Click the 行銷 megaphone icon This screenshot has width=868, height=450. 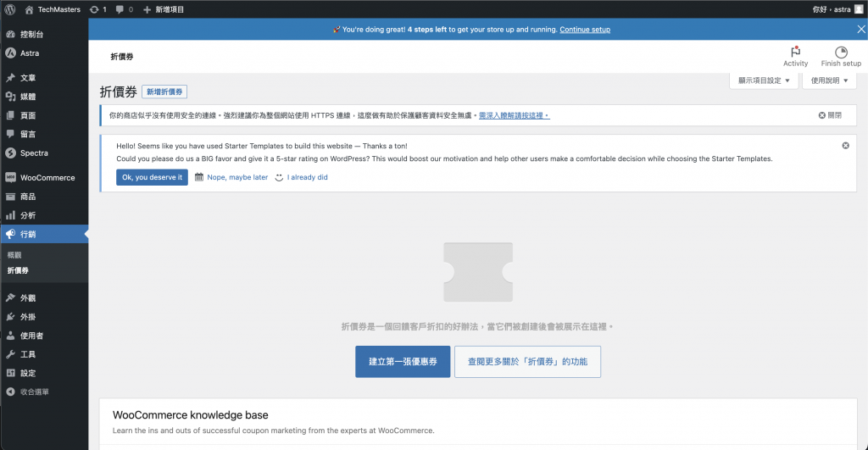click(x=10, y=234)
